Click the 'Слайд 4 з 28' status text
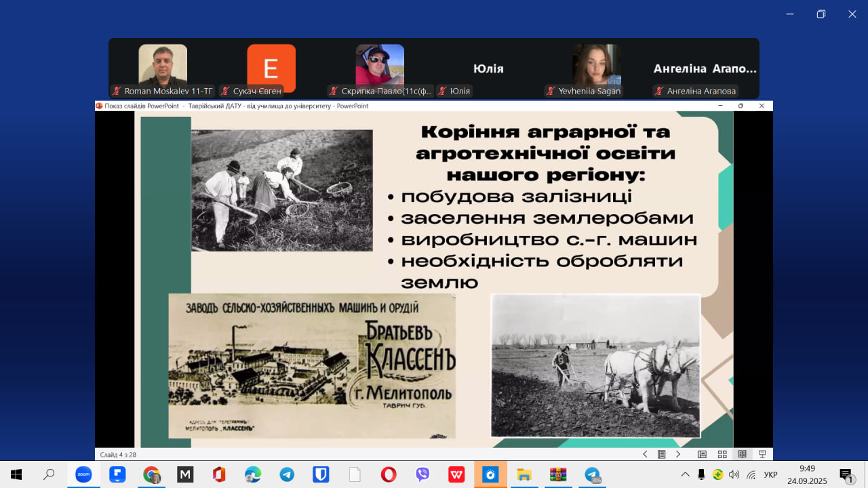 coord(118,455)
